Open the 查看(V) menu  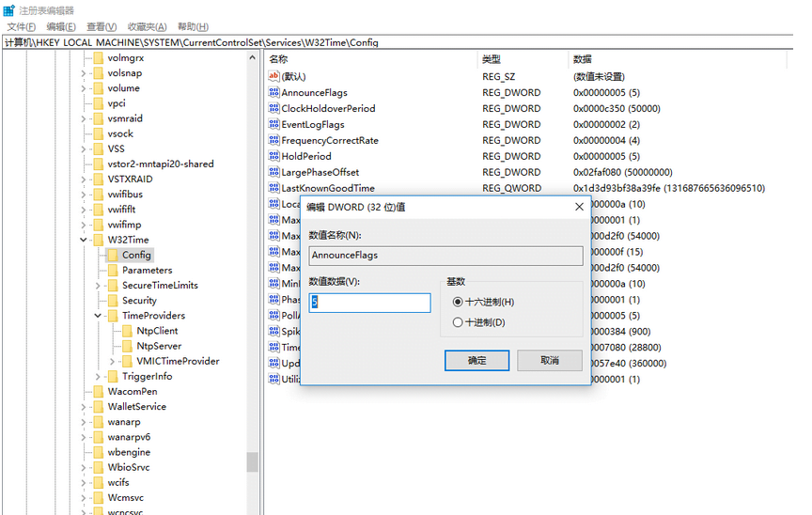tap(101, 27)
